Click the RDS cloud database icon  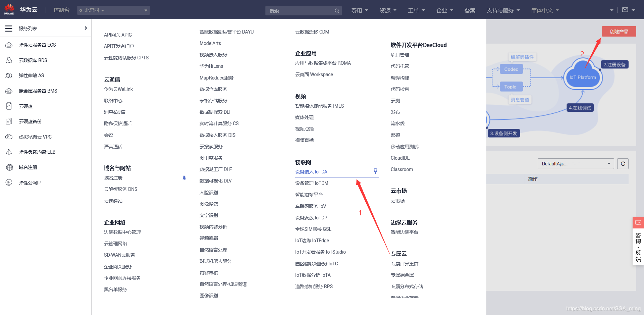click(x=9, y=60)
